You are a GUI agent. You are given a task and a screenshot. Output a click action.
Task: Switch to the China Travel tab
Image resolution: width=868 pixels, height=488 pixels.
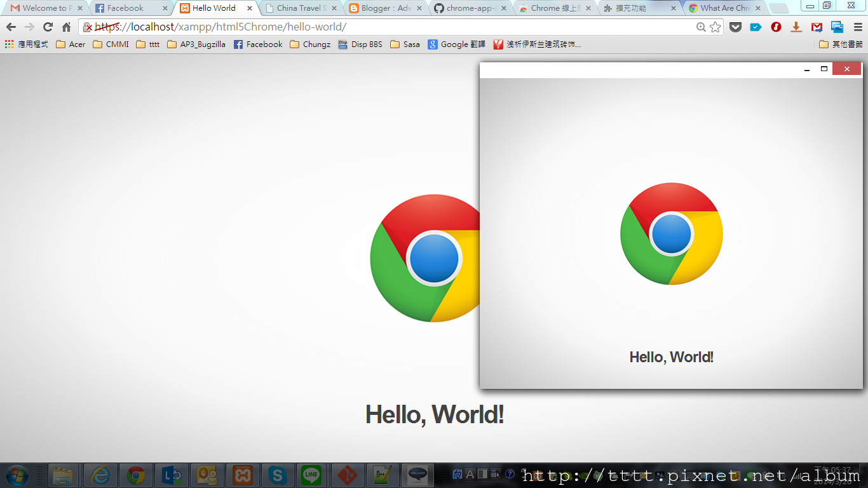coord(300,8)
